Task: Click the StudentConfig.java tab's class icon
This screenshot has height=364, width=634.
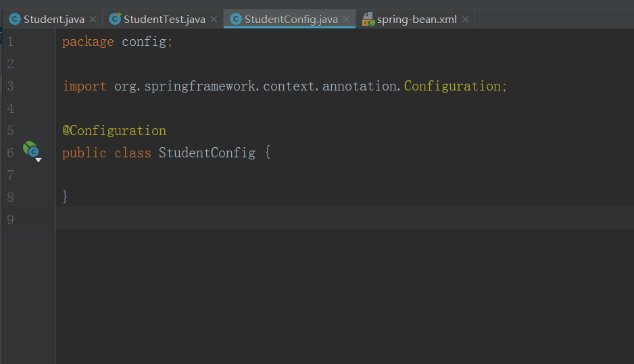Action: tap(236, 19)
